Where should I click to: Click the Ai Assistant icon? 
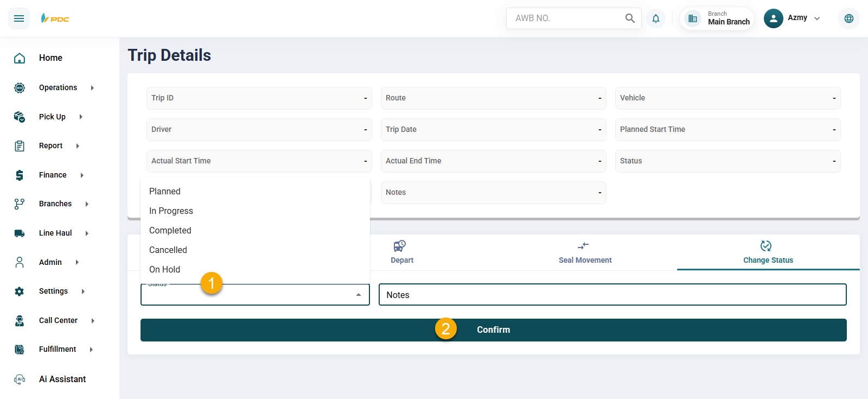click(x=20, y=379)
